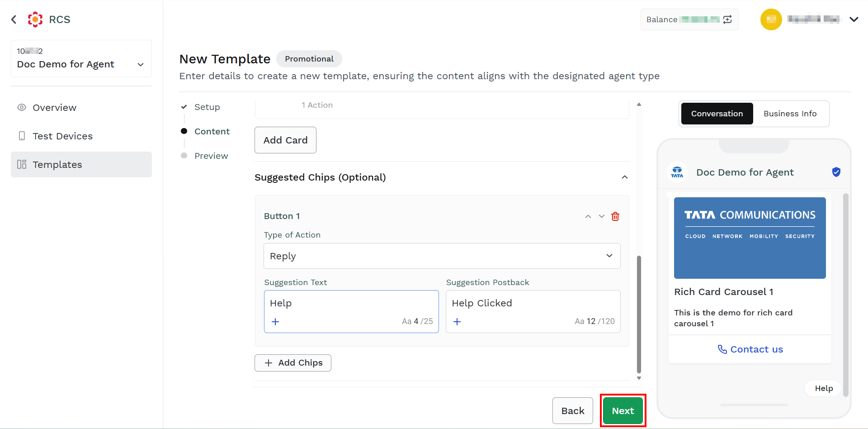The height and width of the screenshot is (429, 868).
Task: Move Button 1 up with the arrow
Action: (x=588, y=216)
